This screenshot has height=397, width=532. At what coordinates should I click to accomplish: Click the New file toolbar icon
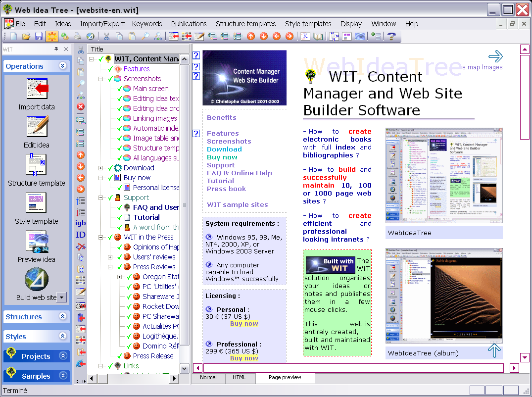pos(13,36)
